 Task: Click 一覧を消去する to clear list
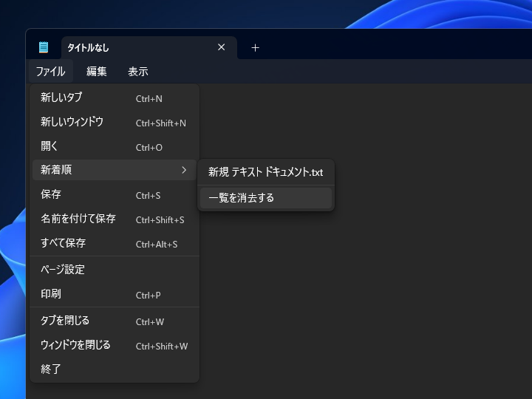click(x=266, y=198)
